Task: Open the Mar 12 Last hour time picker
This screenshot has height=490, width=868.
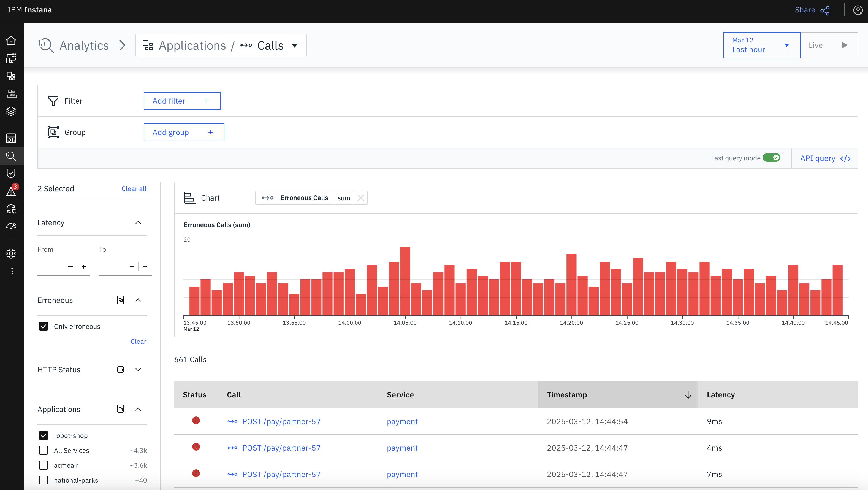Action: pyautogui.click(x=761, y=45)
